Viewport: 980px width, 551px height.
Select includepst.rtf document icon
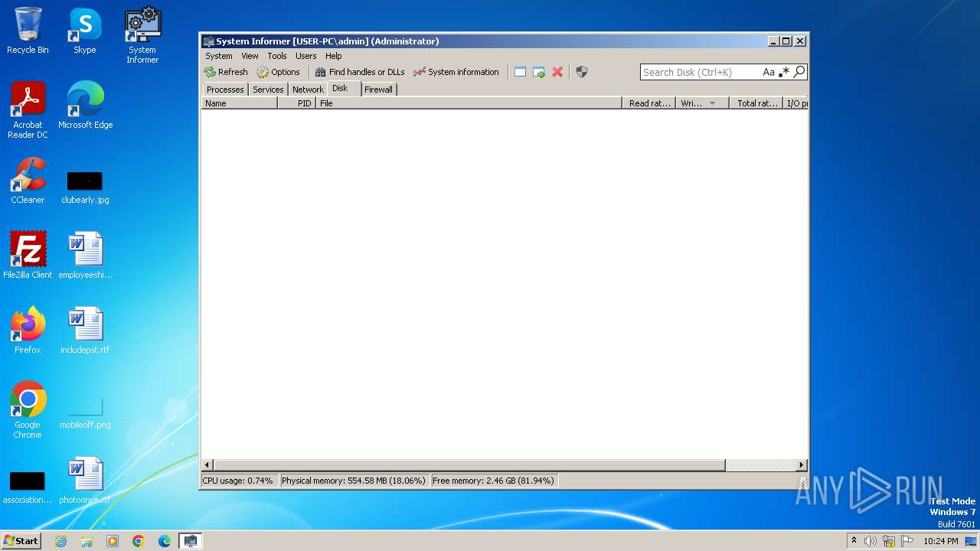(85, 331)
